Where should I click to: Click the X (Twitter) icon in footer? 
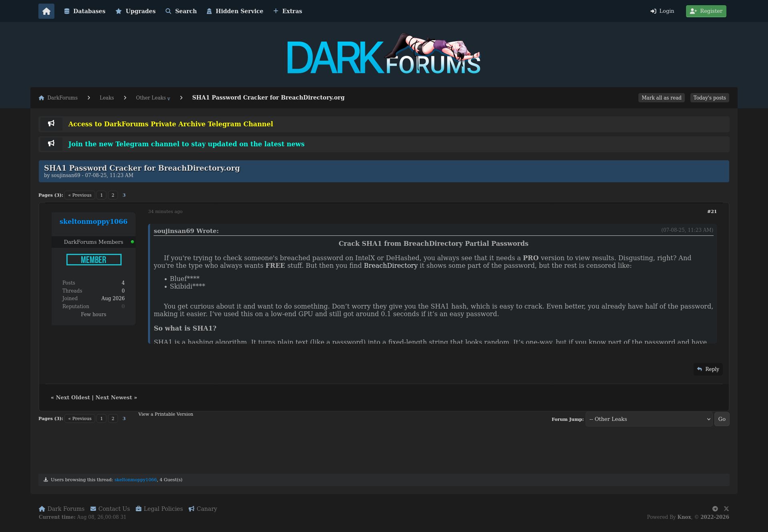(x=726, y=509)
